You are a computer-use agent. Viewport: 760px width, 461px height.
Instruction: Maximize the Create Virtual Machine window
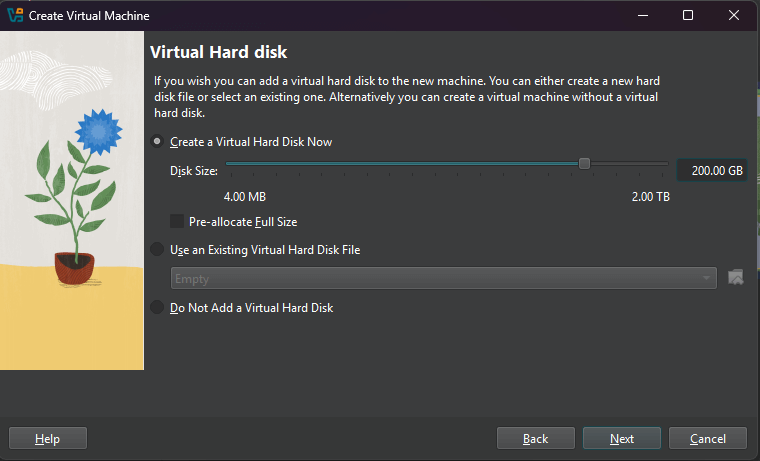click(x=688, y=15)
